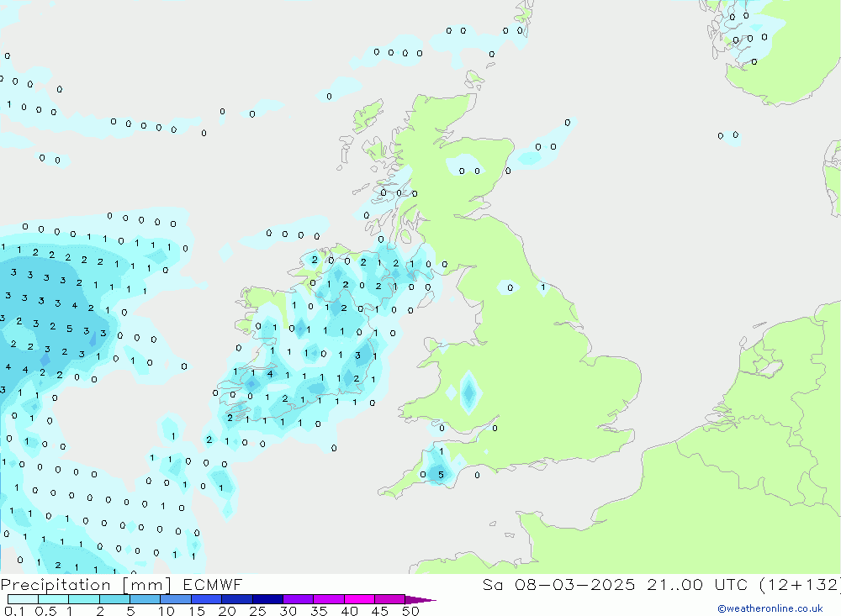Click the "10" legend scale label
The height and width of the screenshot is (616, 841).
click(166, 611)
